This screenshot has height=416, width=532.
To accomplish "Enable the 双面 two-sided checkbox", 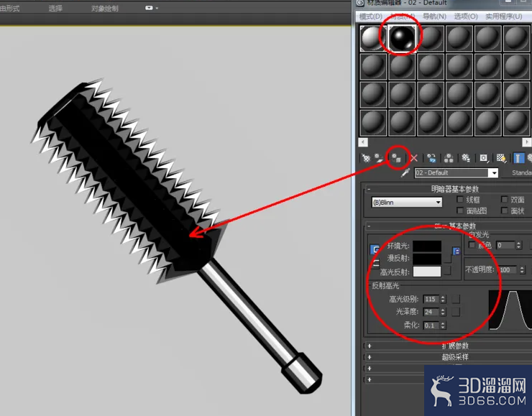I will (505, 199).
